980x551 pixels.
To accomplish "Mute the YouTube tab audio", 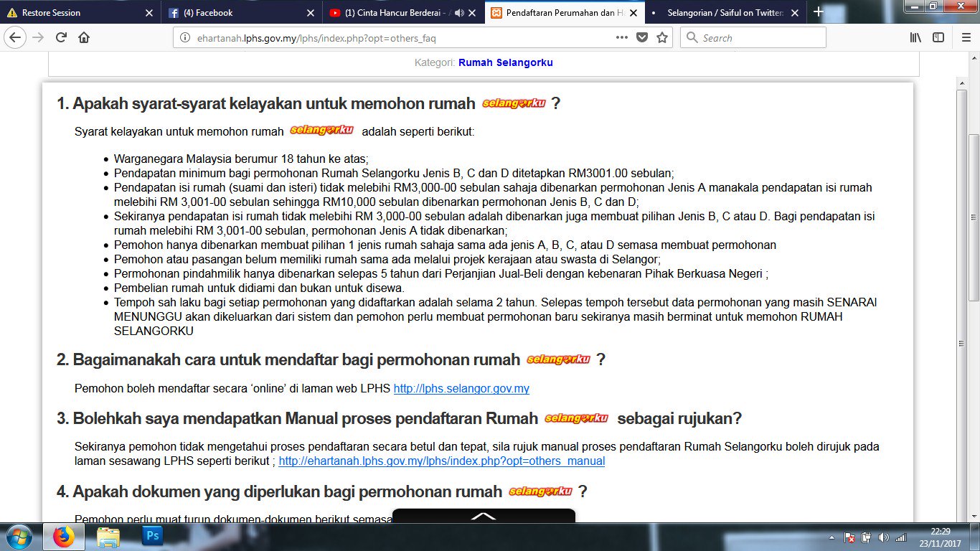I will click(x=459, y=13).
